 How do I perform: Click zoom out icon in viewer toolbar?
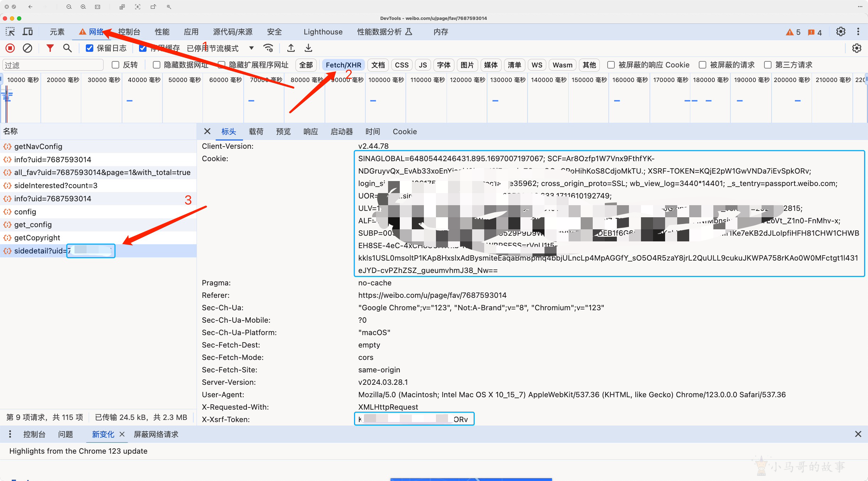[x=69, y=7]
